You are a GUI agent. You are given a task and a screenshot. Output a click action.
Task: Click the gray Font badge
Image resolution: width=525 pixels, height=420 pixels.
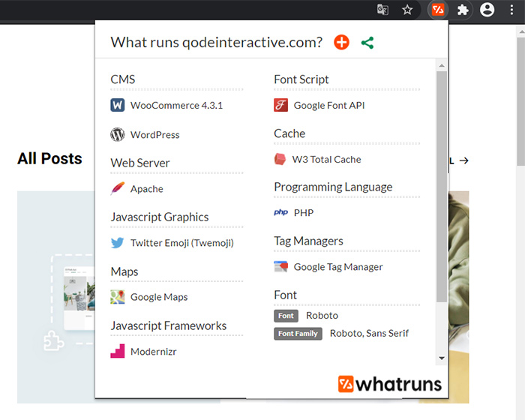[286, 316]
